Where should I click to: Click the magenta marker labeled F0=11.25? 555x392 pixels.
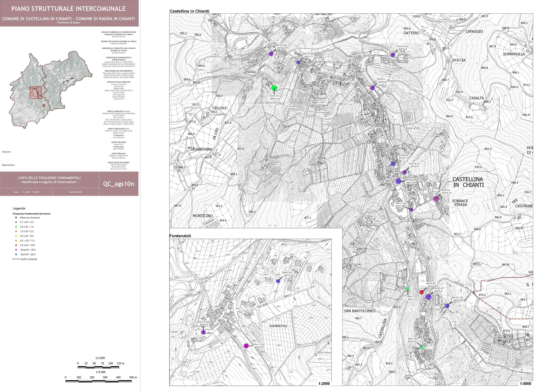click(x=246, y=346)
